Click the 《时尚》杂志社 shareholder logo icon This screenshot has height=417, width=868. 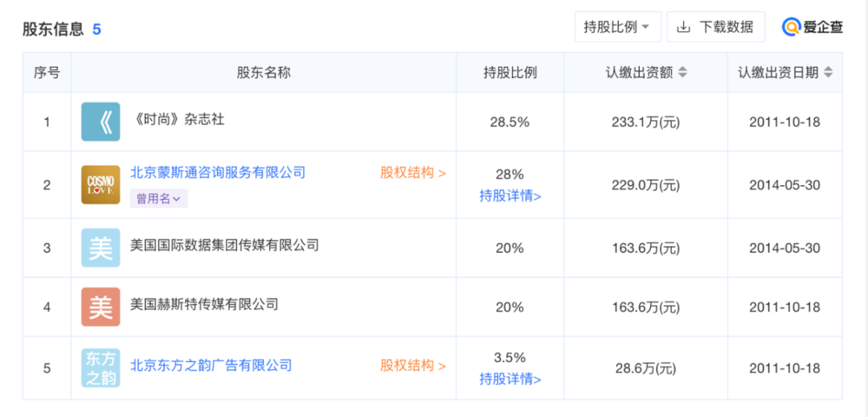pos(100,122)
